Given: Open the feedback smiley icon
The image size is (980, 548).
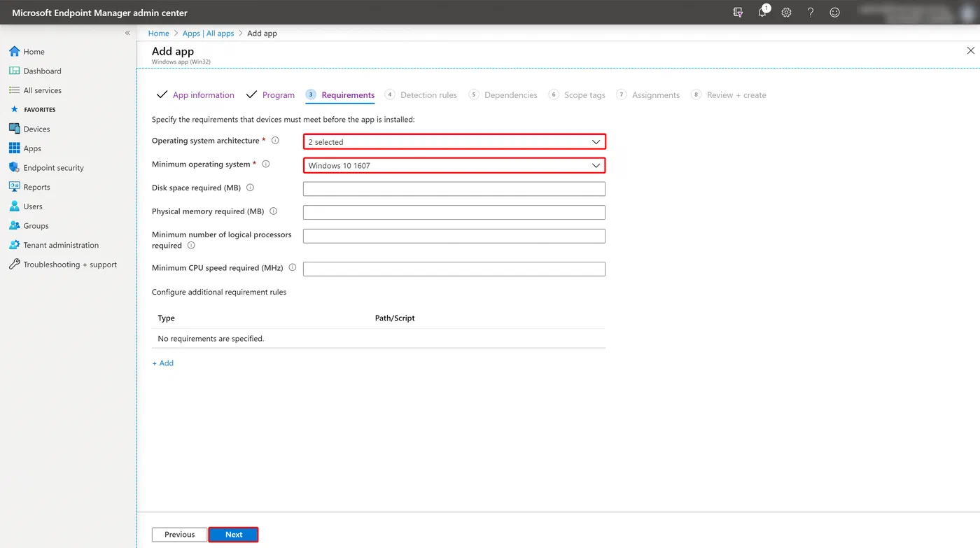Looking at the screenshot, I should pyautogui.click(x=834, y=13).
